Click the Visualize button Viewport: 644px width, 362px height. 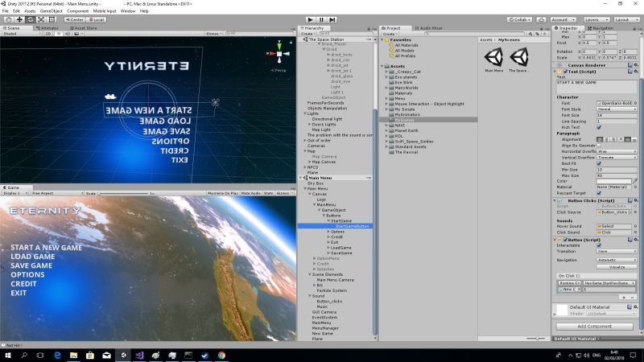617,267
